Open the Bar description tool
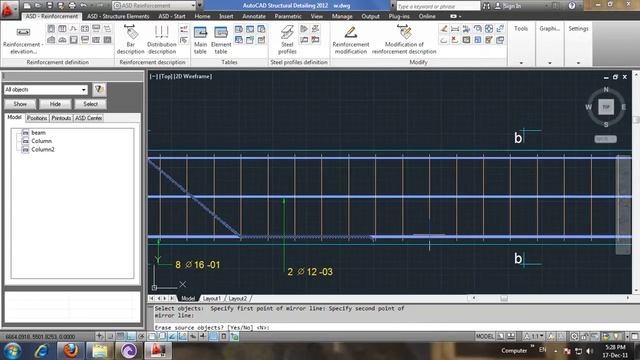This screenshot has height=360, width=640. click(x=131, y=40)
